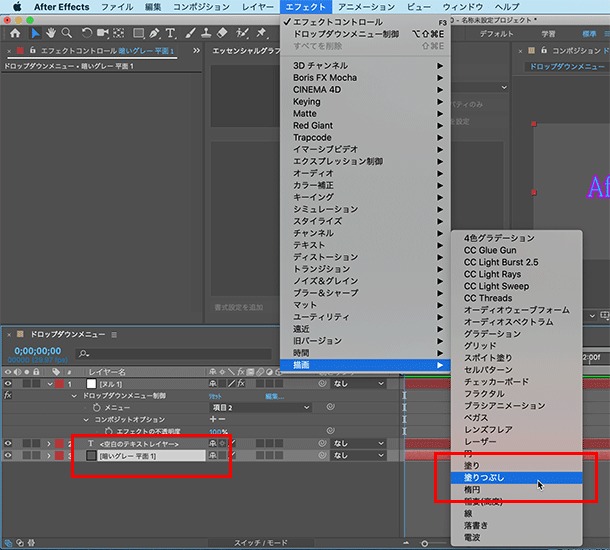Open parent dropdown なし for 暗いグレー 平面 1
The height and width of the screenshot is (550, 610).
[x=358, y=455]
